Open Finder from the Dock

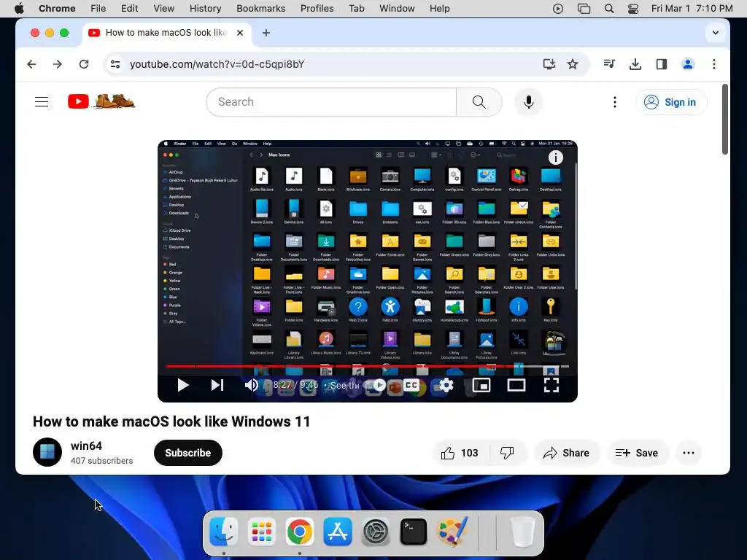pyautogui.click(x=223, y=532)
